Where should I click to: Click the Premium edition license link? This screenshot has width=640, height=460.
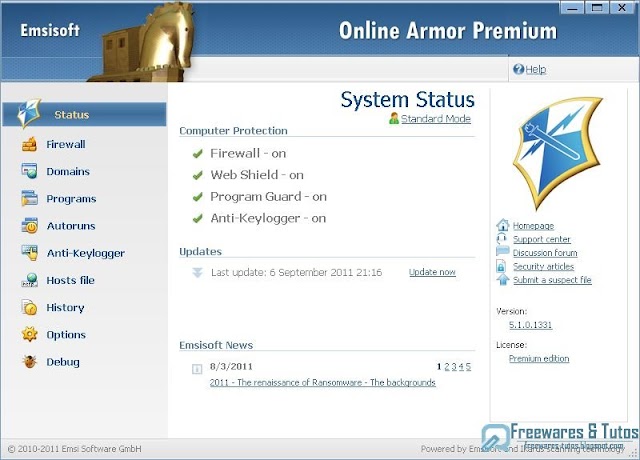coord(539,358)
